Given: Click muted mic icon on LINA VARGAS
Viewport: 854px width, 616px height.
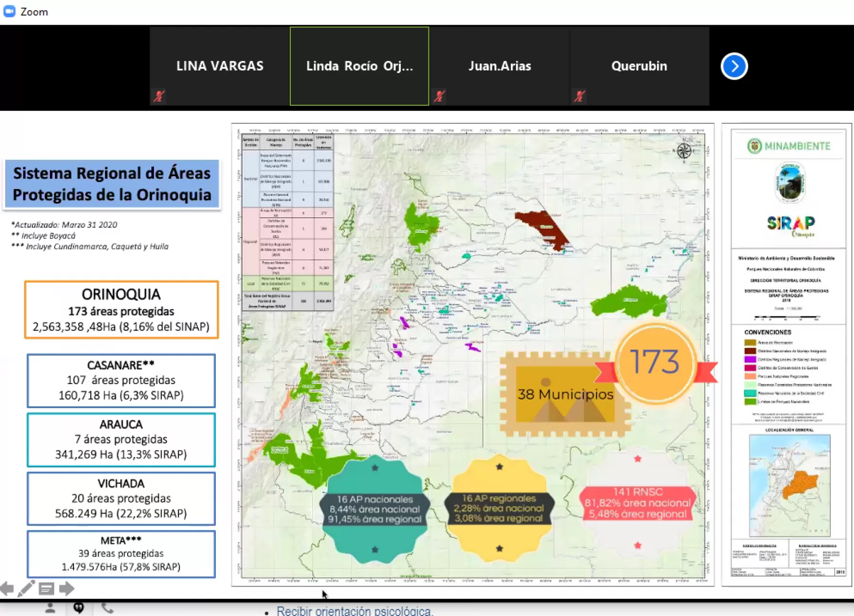Looking at the screenshot, I should [x=159, y=96].
